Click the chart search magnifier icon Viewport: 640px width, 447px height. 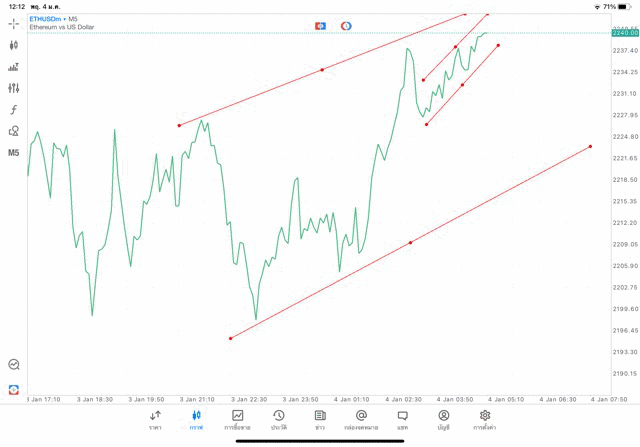(14, 365)
